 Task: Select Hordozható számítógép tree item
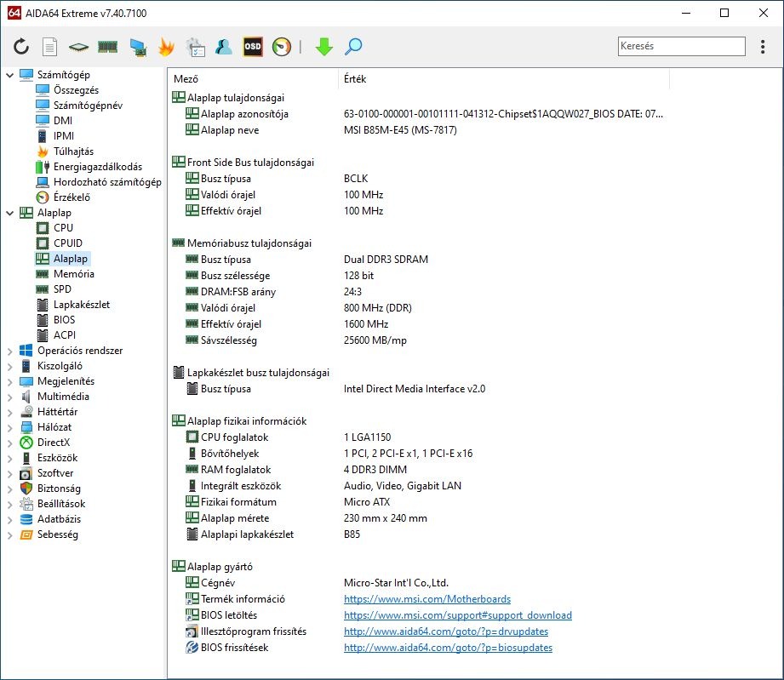click(107, 182)
